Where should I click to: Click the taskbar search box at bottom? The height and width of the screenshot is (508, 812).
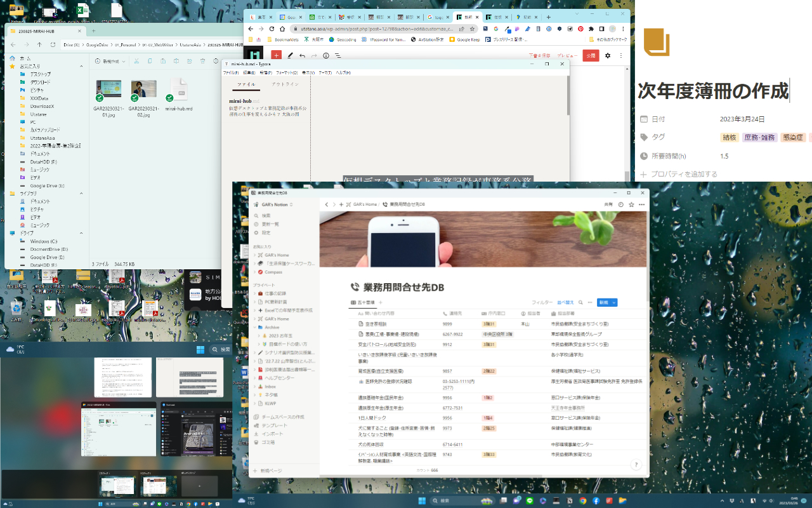pyautogui.click(x=462, y=500)
